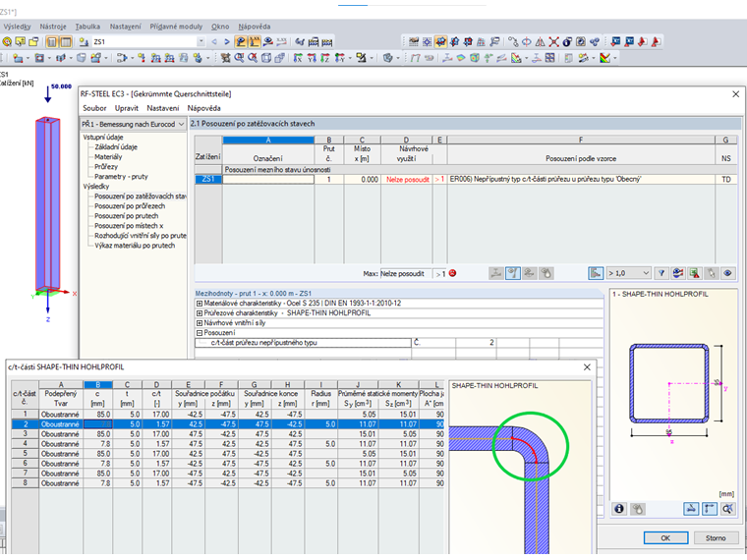Collapse the Posouzení section

pyautogui.click(x=201, y=333)
